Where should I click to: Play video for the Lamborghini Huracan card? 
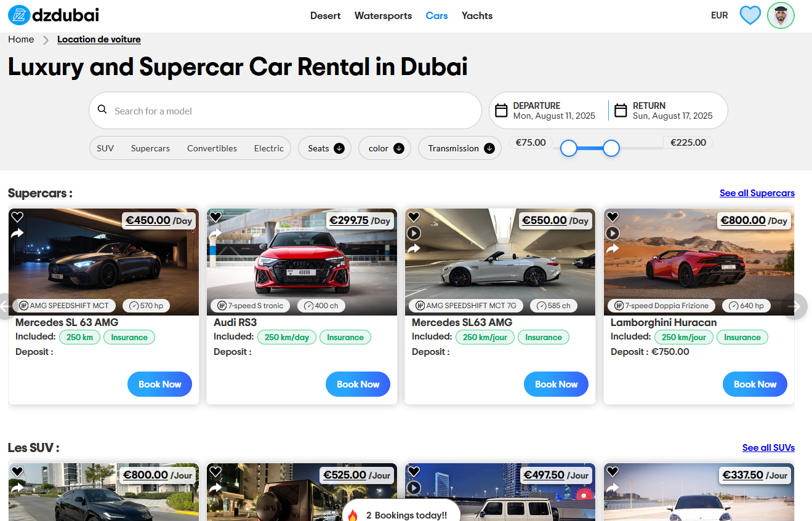tap(612, 233)
